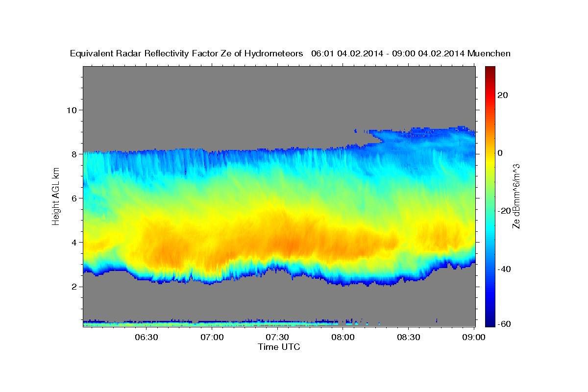Click the dark red top of the colorbar
Viewport: 588px width, 392px height.
[490, 70]
